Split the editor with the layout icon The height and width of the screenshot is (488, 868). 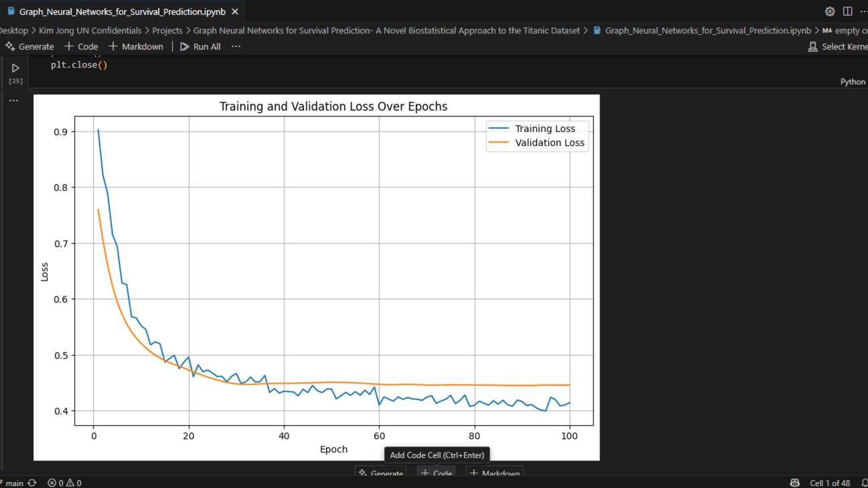pyautogui.click(x=847, y=11)
